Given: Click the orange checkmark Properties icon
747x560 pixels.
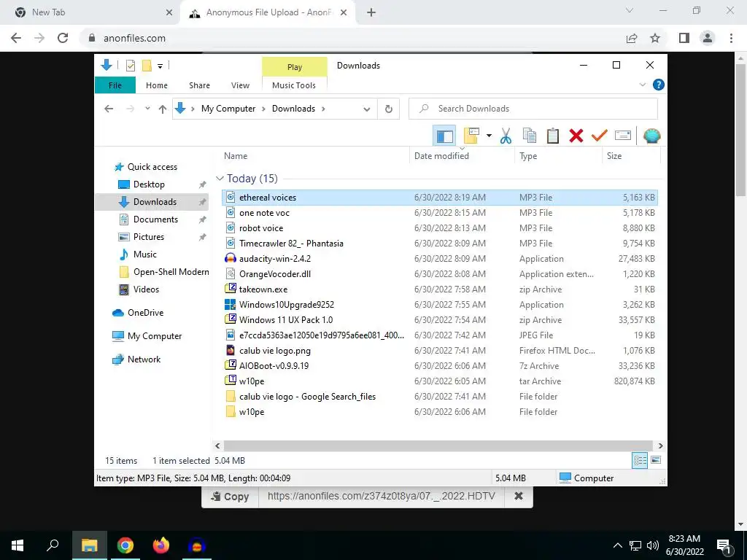Looking at the screenshot, I should click(x=600, y=136).
